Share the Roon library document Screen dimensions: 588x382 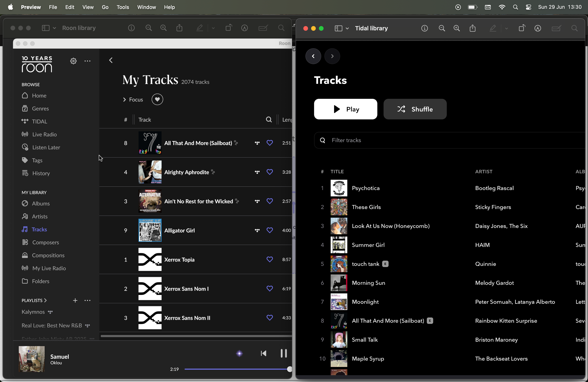pyautogui.click(x=179, y=28)
